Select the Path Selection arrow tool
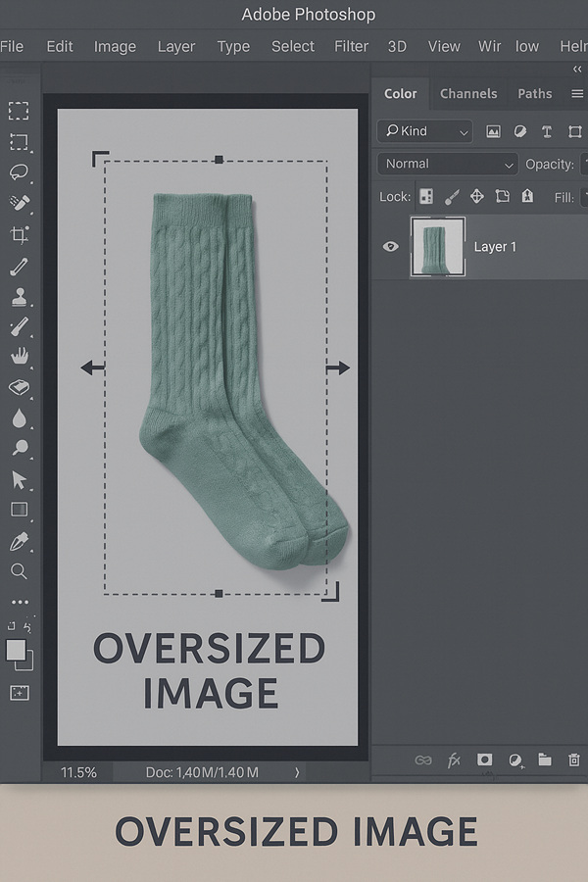This screenshot has width=588, height=882. (19, 480)
